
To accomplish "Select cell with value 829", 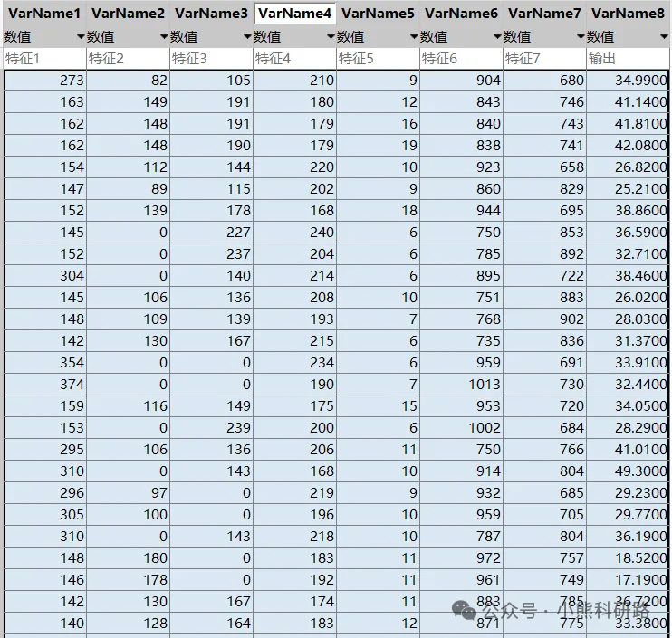I will coord(544,189).
